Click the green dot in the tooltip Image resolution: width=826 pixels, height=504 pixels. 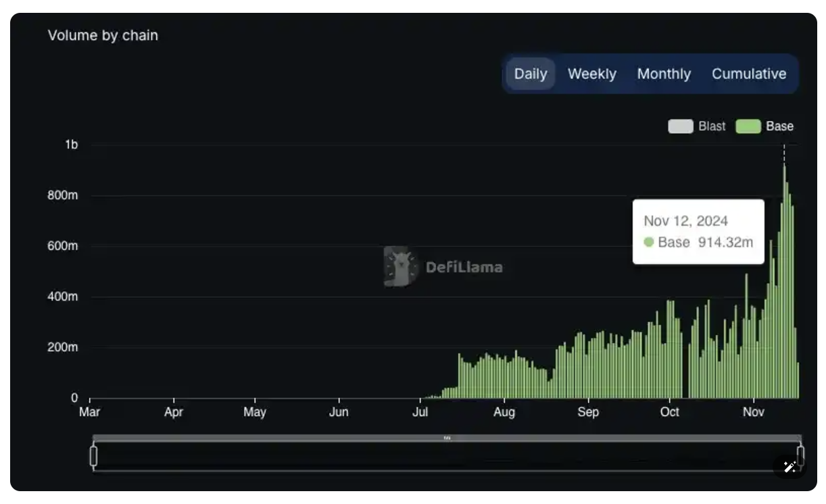[x=649, y=242]
